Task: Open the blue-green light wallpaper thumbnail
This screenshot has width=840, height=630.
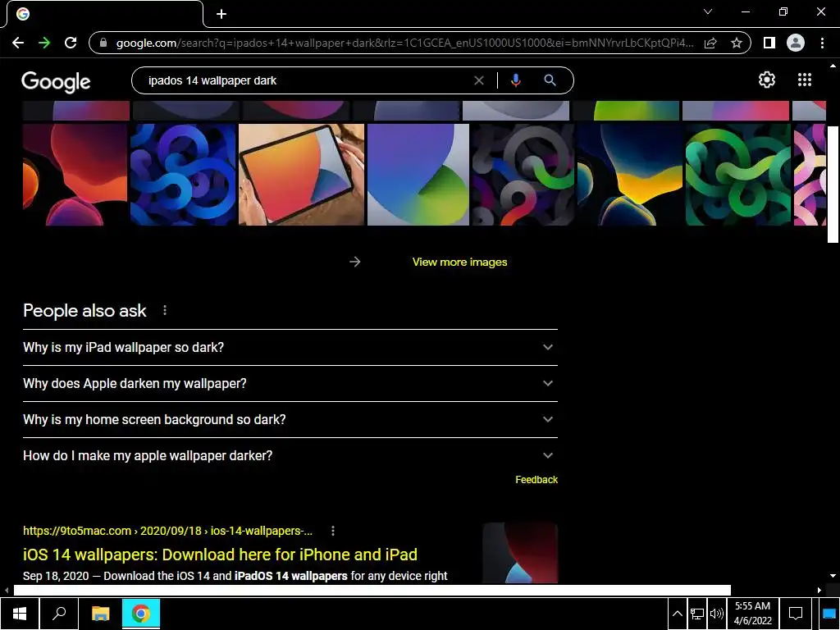Action: [418, 175]
